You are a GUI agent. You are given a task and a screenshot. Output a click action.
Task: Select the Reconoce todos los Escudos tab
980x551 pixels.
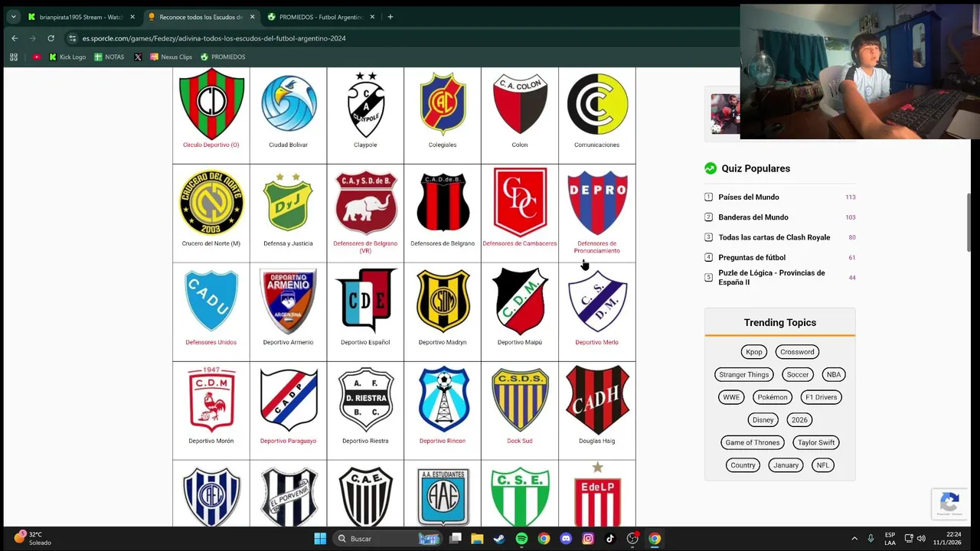tap(201, 17)
